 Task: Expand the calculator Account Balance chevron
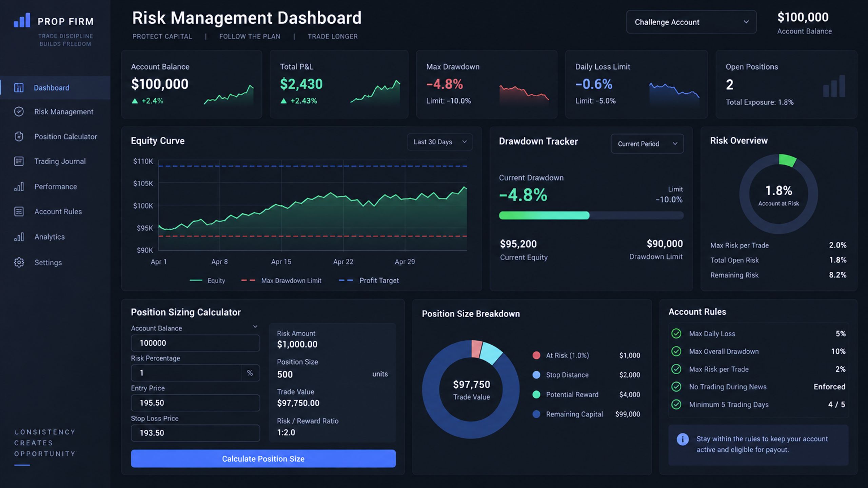tap(255, 327)
